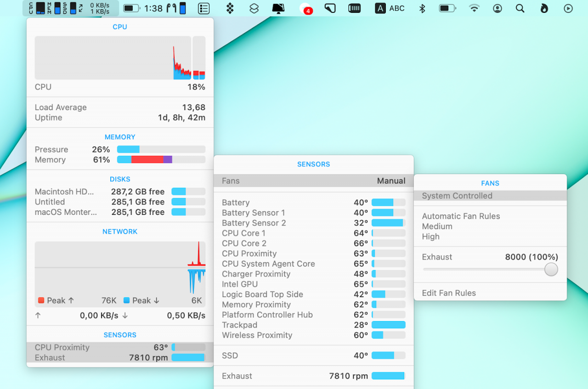Image resolution: width=588 pixels, height=389 pixels.
Task: Open the SSD activity menu bar icon
Action: pyautogui.click(x=69, y=7)
